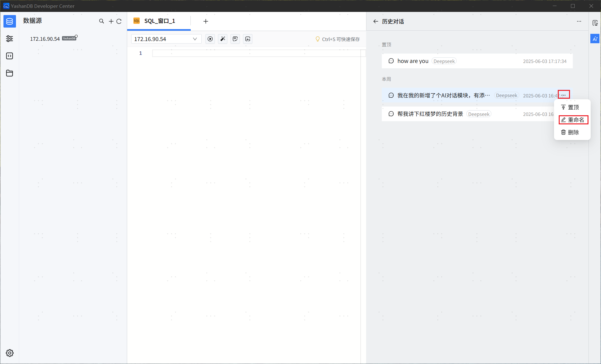This screenshot has width=601, height=364.
Task: Open settings gear at bottom left
Action: (10, 353)
